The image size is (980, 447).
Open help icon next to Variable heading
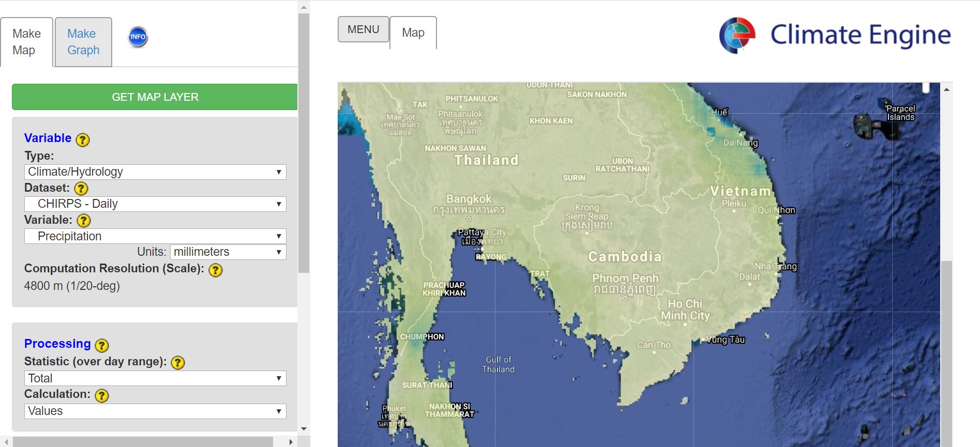point(83,140)
